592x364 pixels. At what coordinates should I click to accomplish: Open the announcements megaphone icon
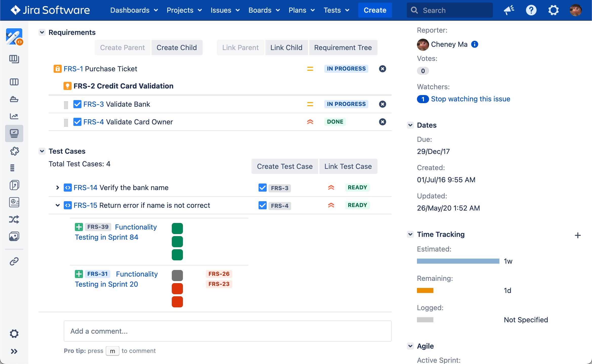[x=509, y=10]
